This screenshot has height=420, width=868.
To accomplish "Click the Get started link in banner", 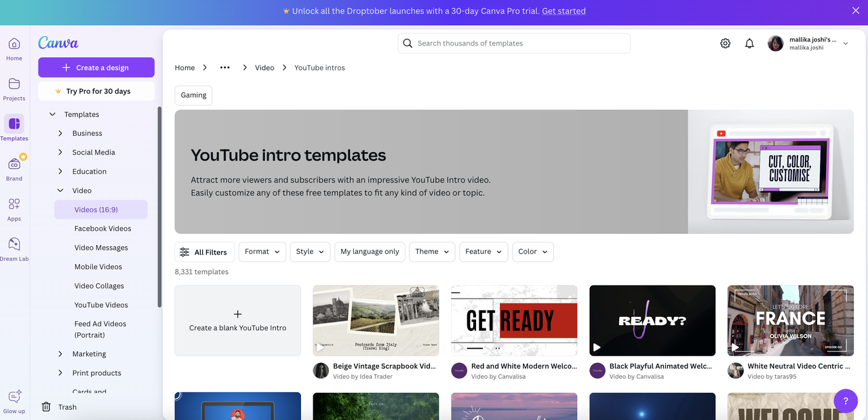I will (x=564, y=11).
